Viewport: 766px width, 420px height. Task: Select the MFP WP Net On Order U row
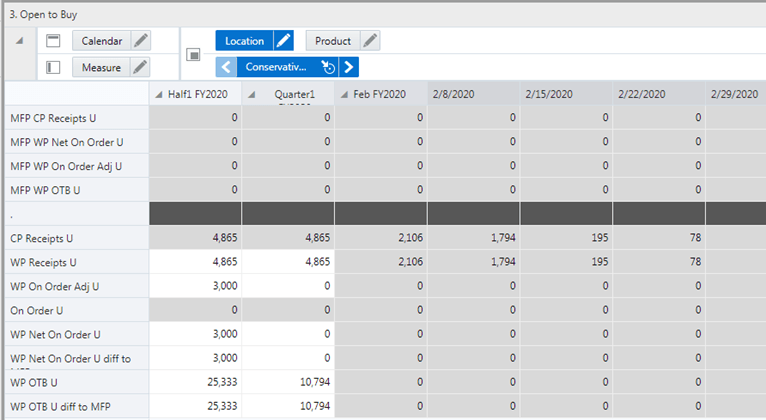pyautogui.click(x=77, y=142)
